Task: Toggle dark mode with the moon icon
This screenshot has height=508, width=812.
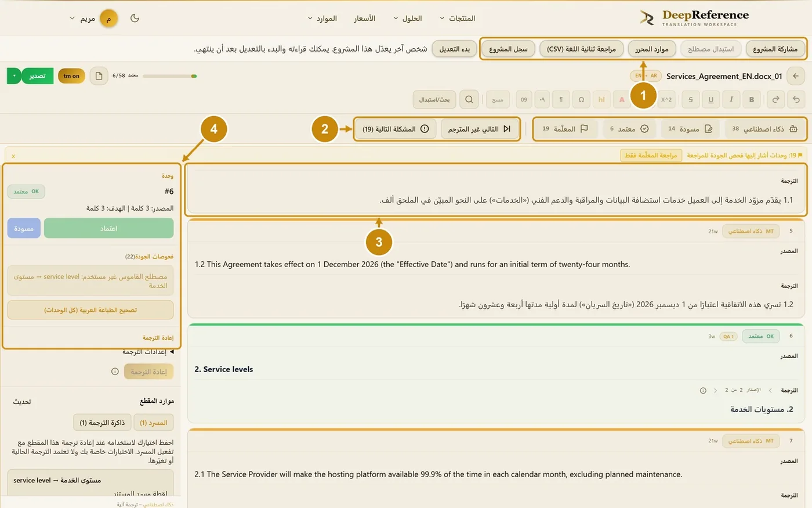Action: tap(135, 18)
